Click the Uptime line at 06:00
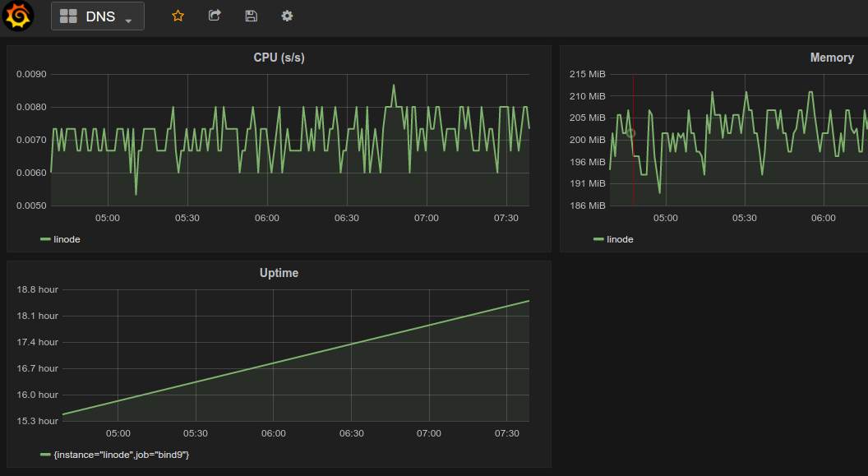The height and width of the screenshot is (476, 868). coord(274,363)
